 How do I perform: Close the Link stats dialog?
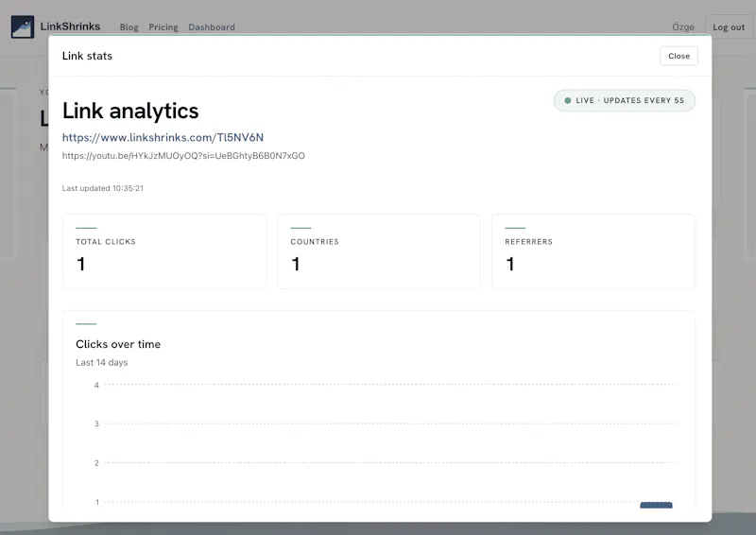(x=679, y=56)
